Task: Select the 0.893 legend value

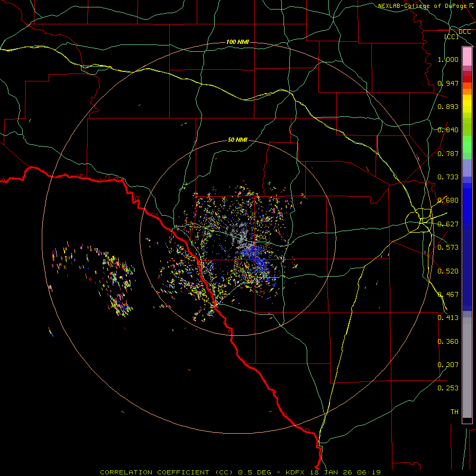Action: click(448, 106)
